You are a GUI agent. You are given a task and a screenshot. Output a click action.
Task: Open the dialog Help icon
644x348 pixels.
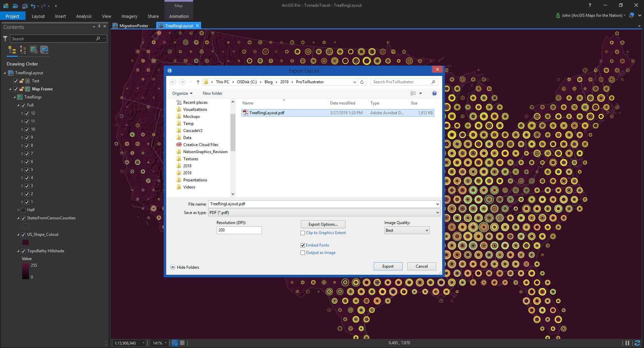click(434, 93)
